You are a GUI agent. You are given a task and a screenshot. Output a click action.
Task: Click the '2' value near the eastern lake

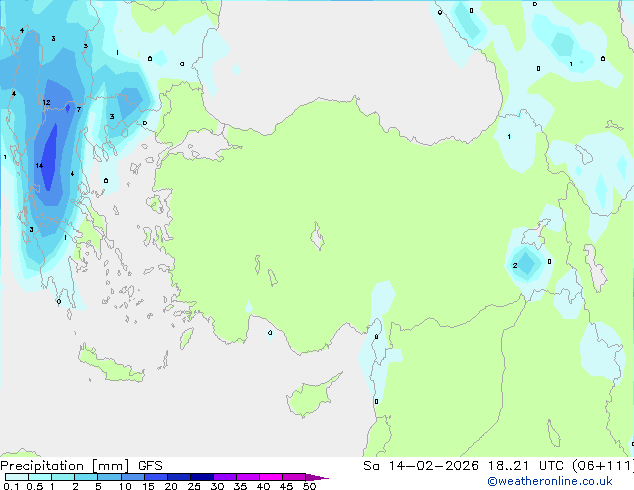click(x=515, y=266)
